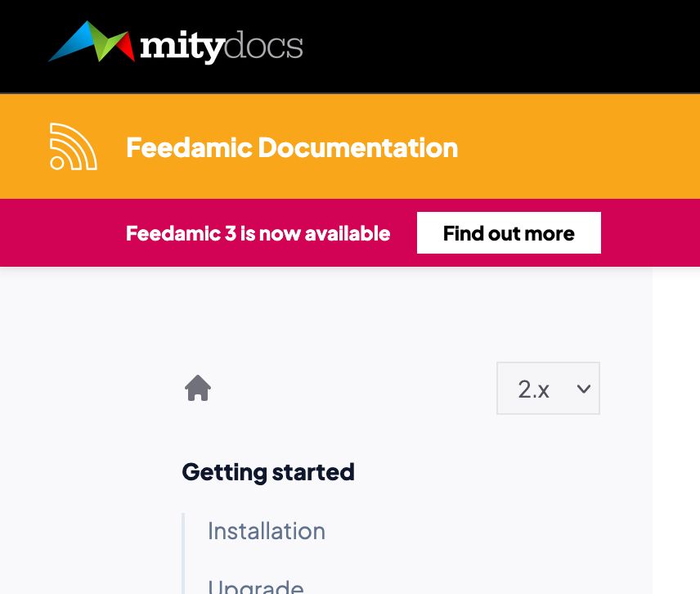700x594 pixels.
Task: Click the Feedamic 3 announcement banner
Action: [x=258, y=232]
